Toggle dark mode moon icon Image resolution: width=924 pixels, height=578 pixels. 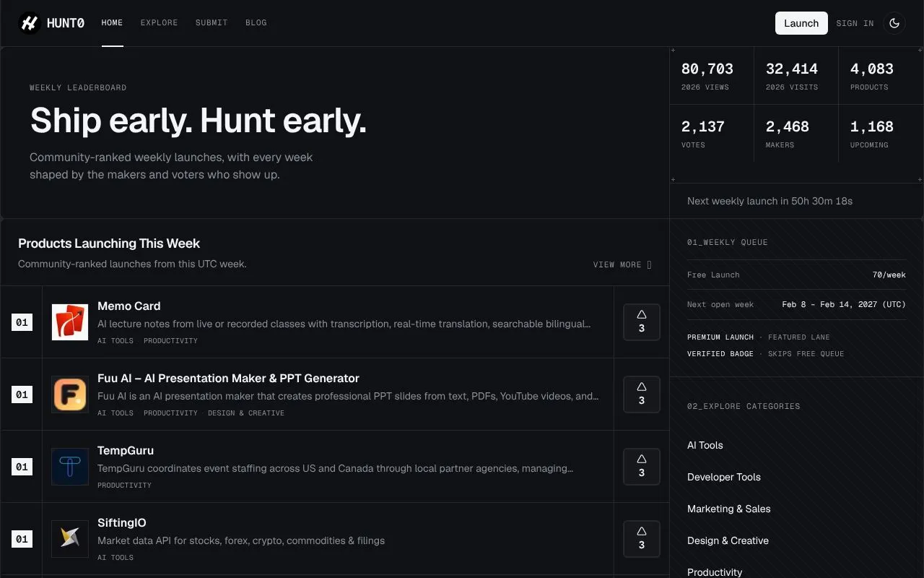pyautogui.click(x=894, y=23)
